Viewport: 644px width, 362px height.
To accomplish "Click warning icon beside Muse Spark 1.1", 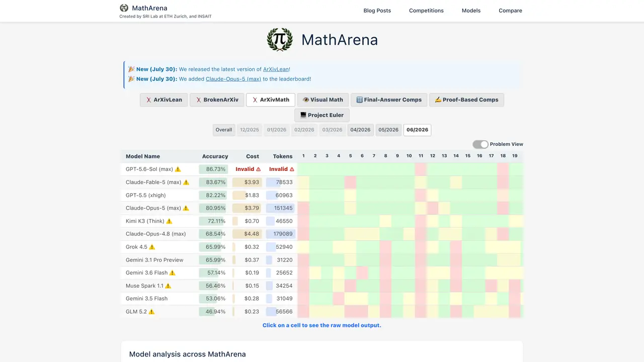I will (168, 286).
